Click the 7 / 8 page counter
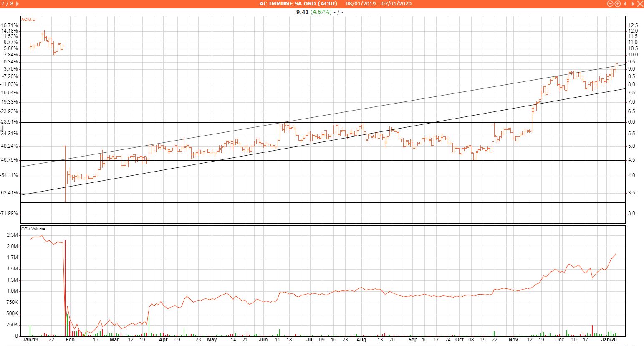Viewport: 644px width, 346px height. tap(7, 4)
